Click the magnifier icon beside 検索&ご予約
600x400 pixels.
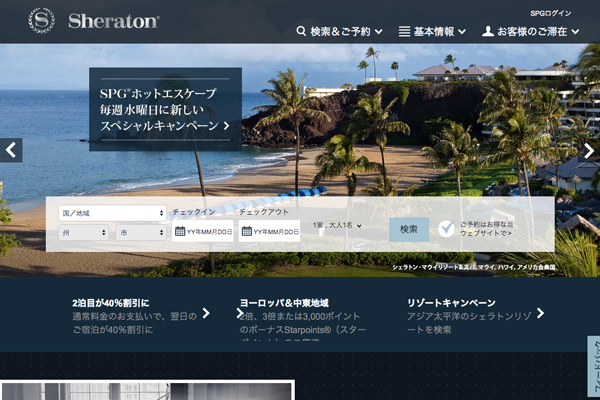pos(301,31)
